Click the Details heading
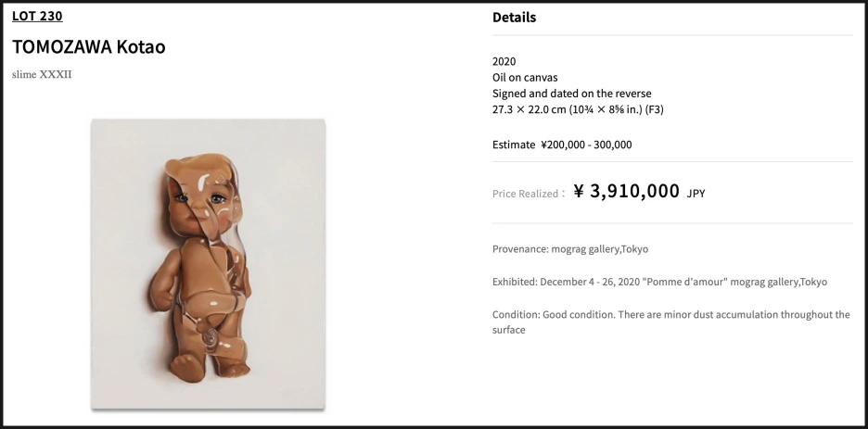Viewport: 868px width, 429px height. click(515, 17)
